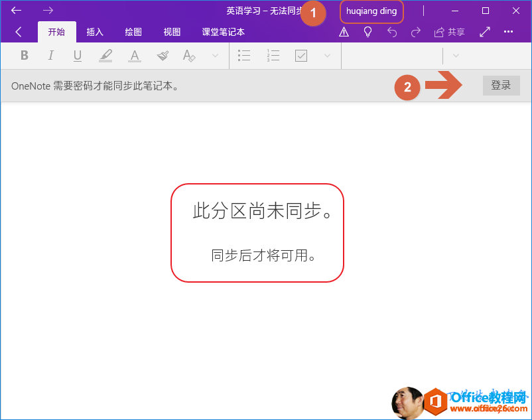
Task: Open the more options ellipsis menu
Action: click(x=508, y=31)
